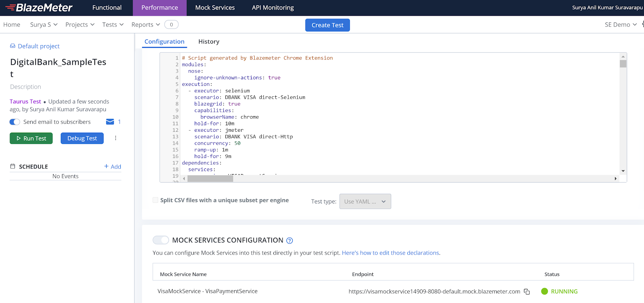Image resolution: width=644 pixels, height=303 pixels.
Task: Open Mock Services Configuration help icon
Action: (289, 241)
